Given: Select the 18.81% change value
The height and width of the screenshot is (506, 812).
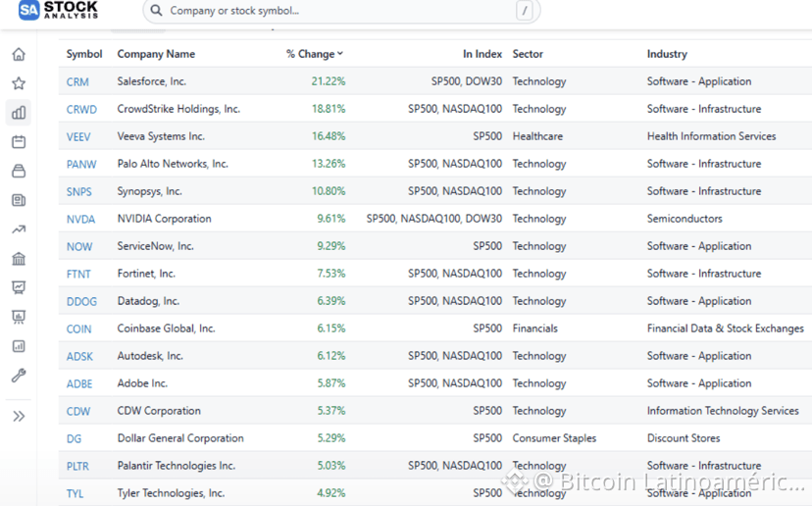Looking at the screenshot, I should point(329,109).
